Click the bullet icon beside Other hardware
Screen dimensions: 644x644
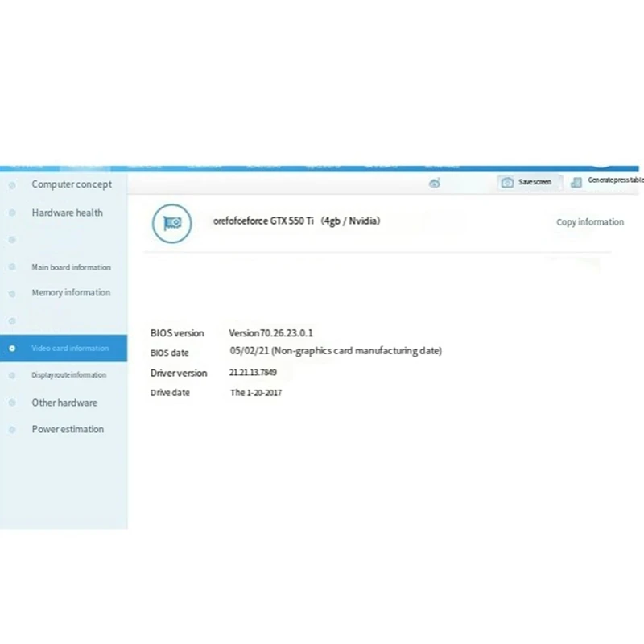click(12, 403)
